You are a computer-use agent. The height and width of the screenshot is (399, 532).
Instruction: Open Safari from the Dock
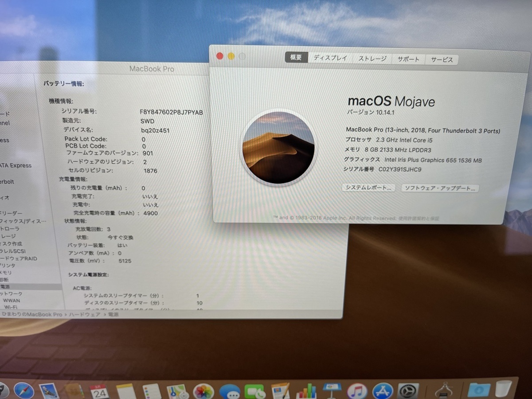coord(24,390)
